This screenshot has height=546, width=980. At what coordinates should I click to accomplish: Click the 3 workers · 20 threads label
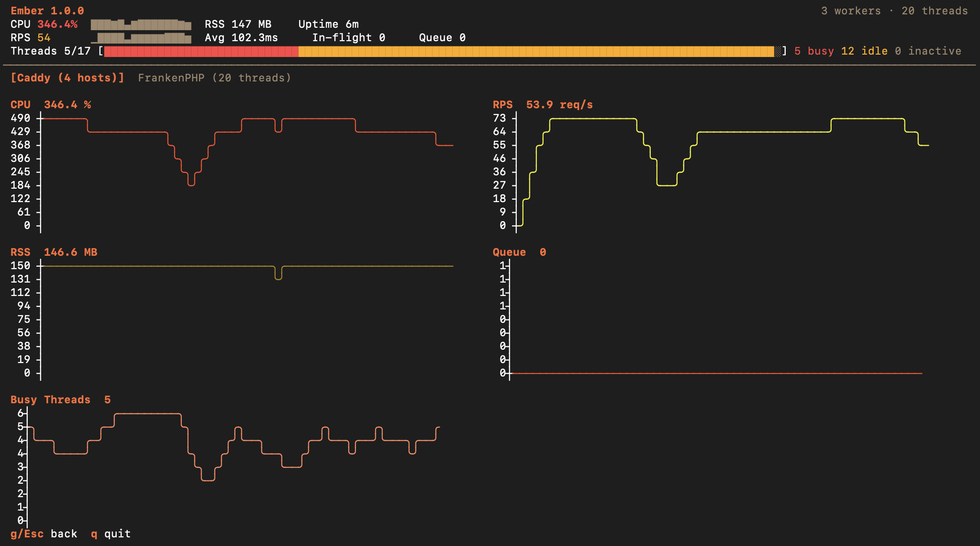tap(894, 11)
